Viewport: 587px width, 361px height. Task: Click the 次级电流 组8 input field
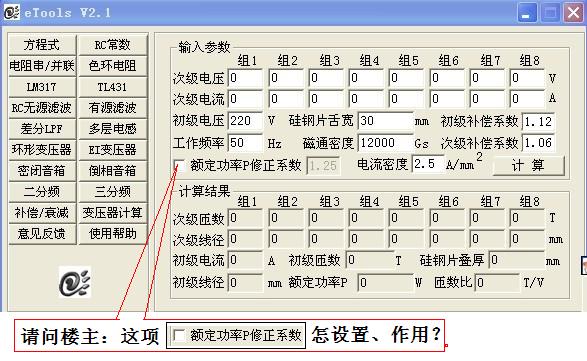(x=527, y=99)
